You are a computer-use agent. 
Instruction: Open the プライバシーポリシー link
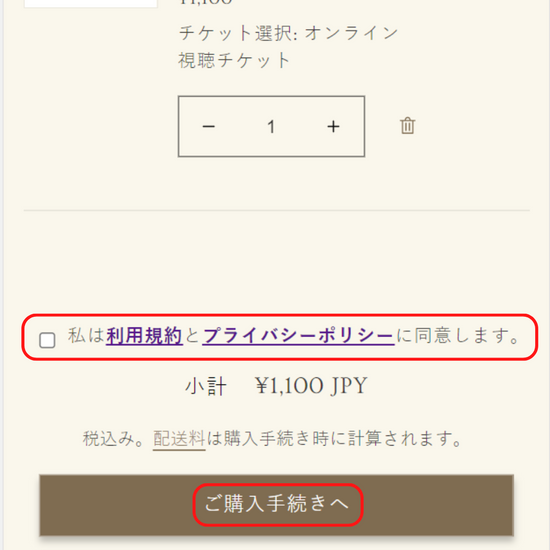click(299, 335)
